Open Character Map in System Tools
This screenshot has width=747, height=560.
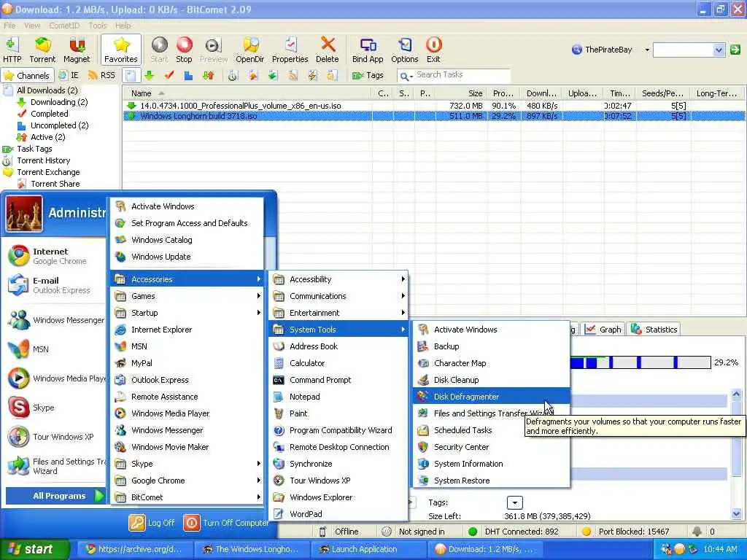491,363
